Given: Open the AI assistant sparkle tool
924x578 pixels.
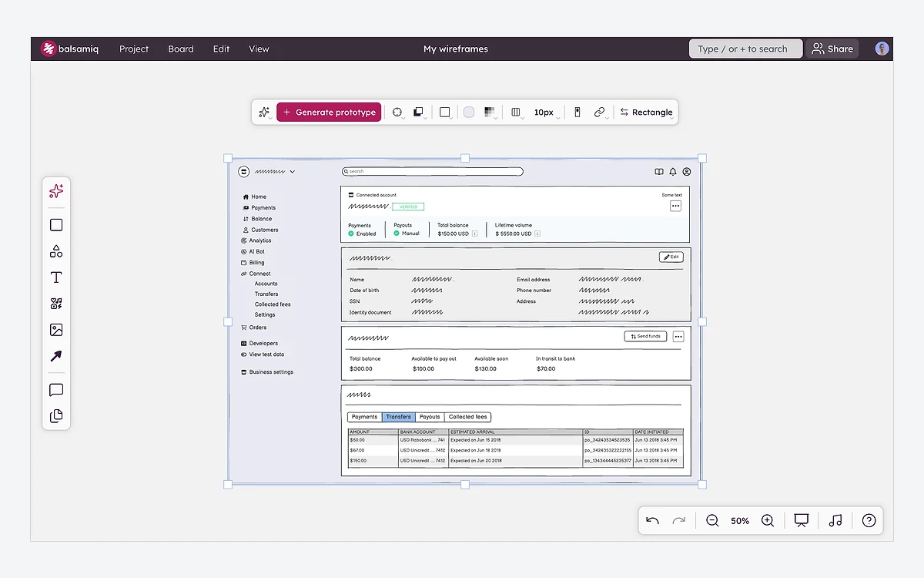Looking at the screenshot, I should 56,191.
